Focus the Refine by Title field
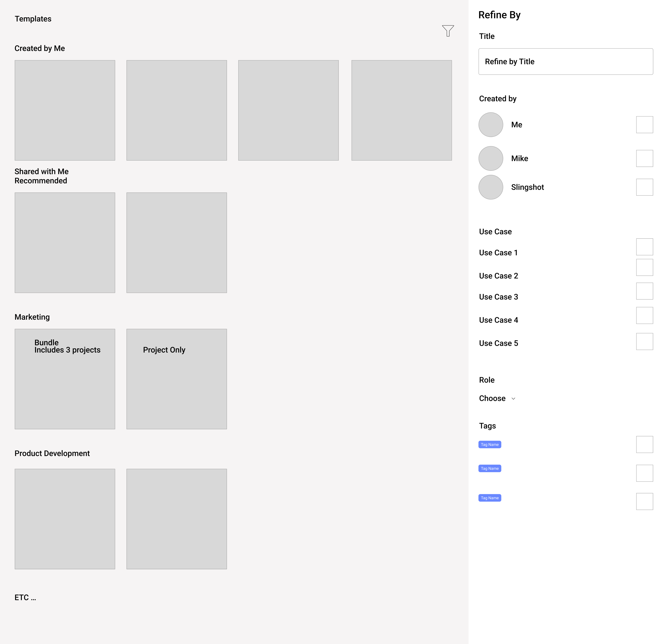663x644 pixels. [566, 62]
